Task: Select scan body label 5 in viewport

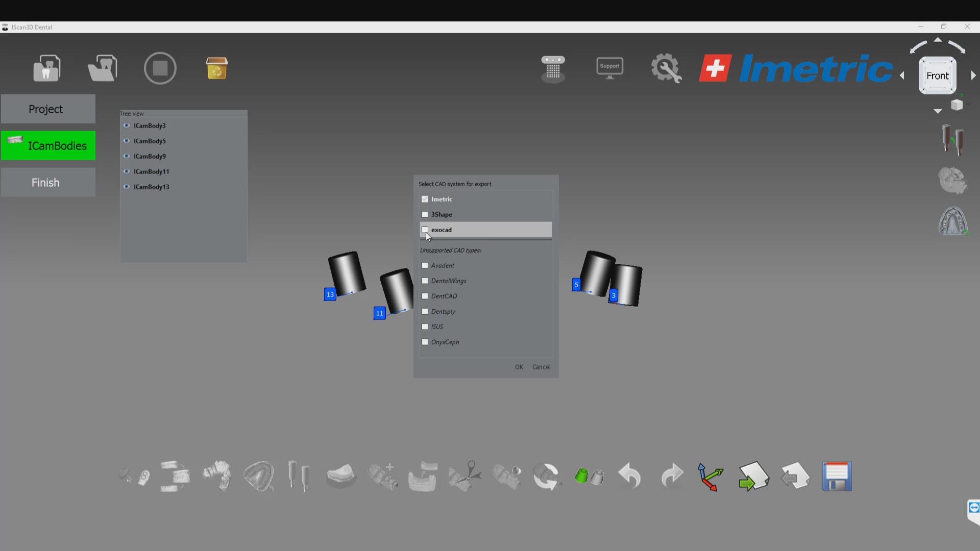Action: [x=576, y=285]
